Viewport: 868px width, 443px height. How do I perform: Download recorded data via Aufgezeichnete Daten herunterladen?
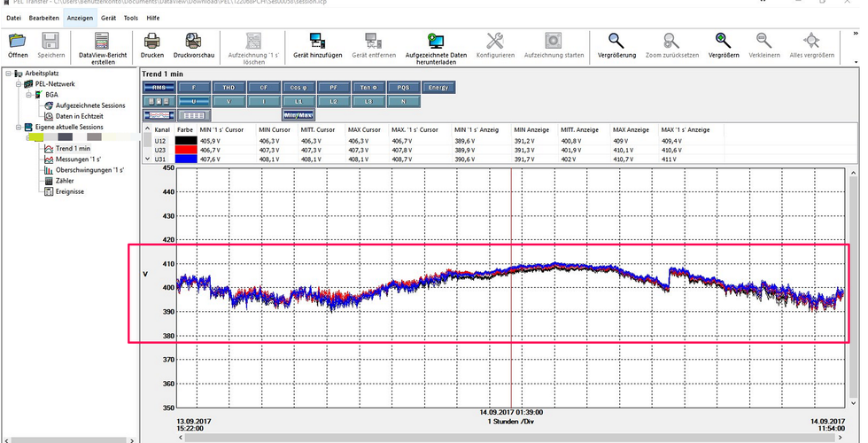436,41
